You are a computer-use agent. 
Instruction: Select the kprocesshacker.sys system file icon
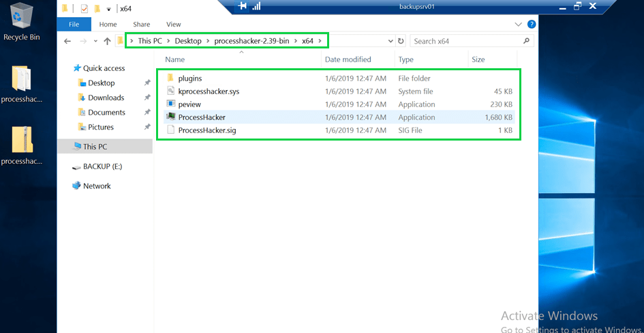171,91
